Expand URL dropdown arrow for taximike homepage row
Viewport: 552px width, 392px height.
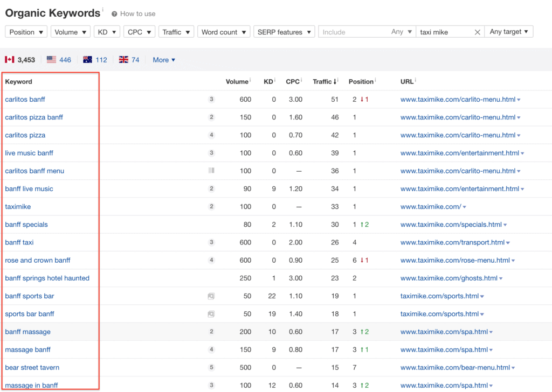(x=464, y=207)
